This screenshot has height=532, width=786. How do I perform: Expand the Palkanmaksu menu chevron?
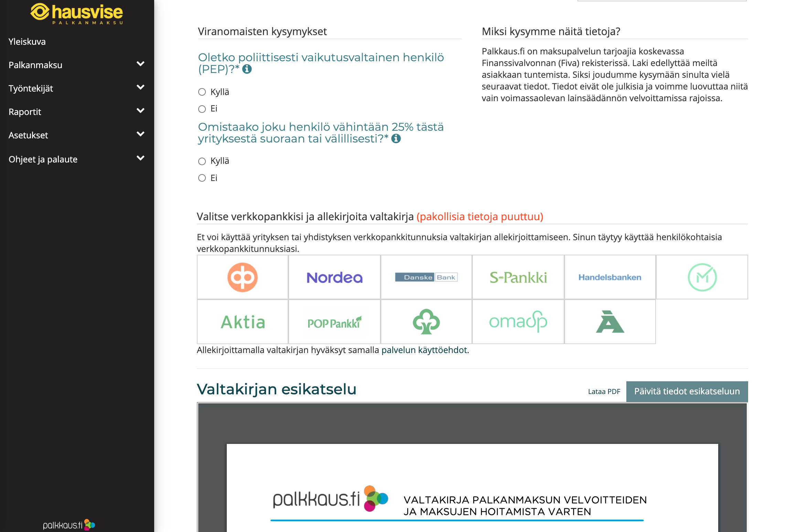pyautogui.click(x=140, y=64)
